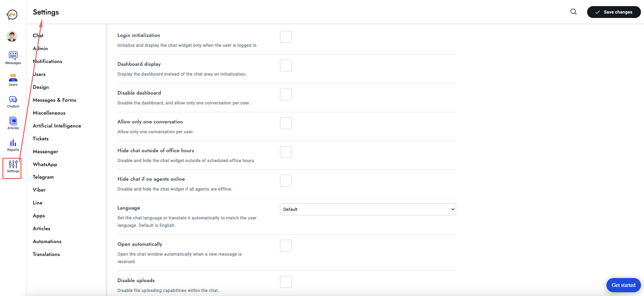Screen dimensions: 644x296
Task: Open the Users sidebar icon
Action: [13, 80]
